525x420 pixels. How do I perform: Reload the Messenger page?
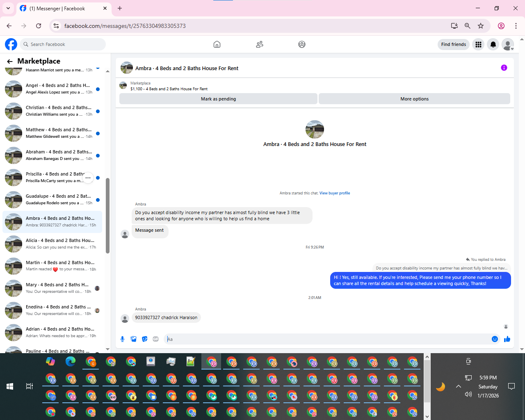tap(39, 26)
